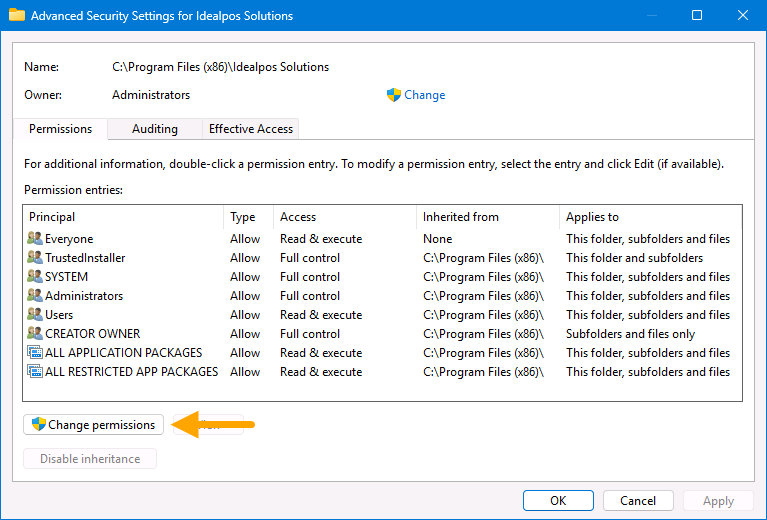The width and height of the screenshot is (767, 520).
Task: Click the ALL APPLICATION PACKAGES icon
Action: point(35,352)
